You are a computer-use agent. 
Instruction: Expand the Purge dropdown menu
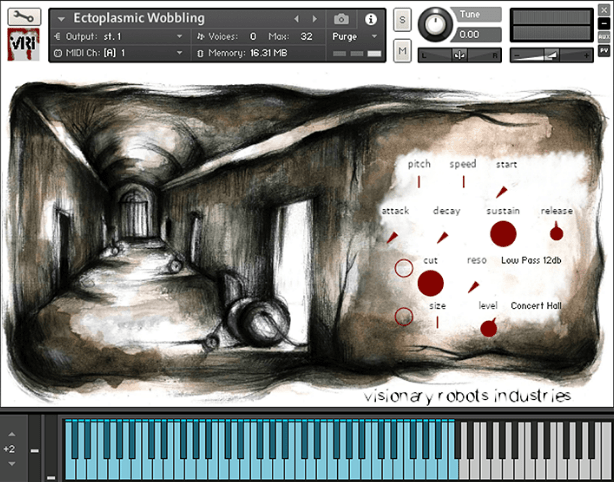[x=354, y=36]
